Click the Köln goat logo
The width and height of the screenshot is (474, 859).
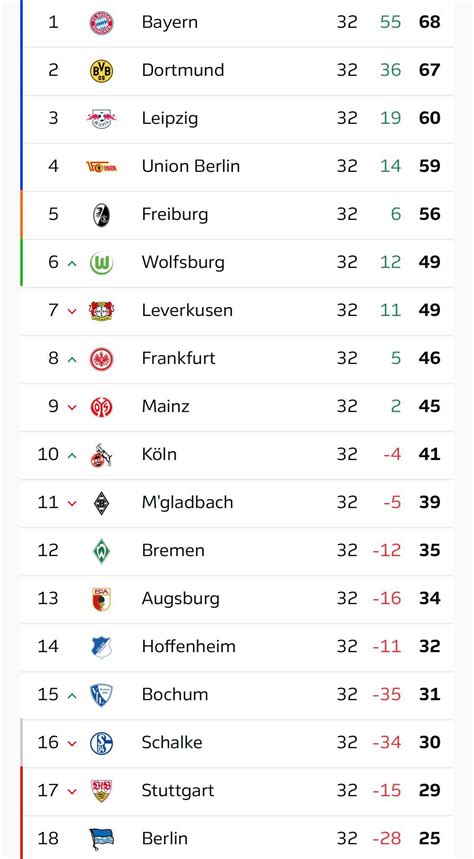pyautogui.click(x=101, y=455)
